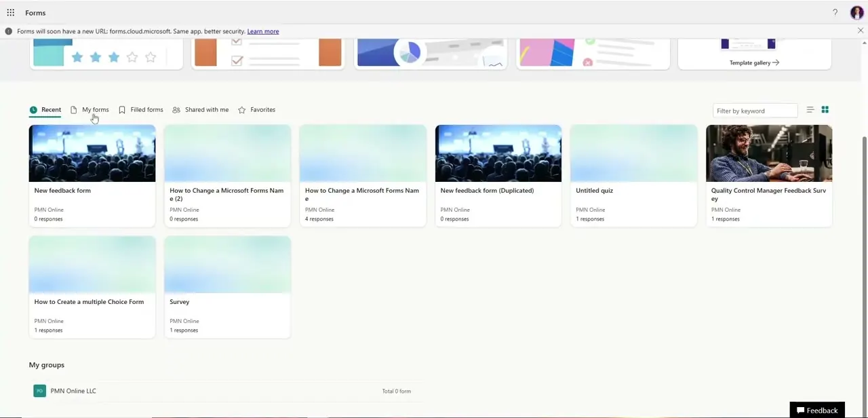Open the Filled forms tab
Image resolution: width=868 pixels, height=418 pixels.
(x=141, y=110)
